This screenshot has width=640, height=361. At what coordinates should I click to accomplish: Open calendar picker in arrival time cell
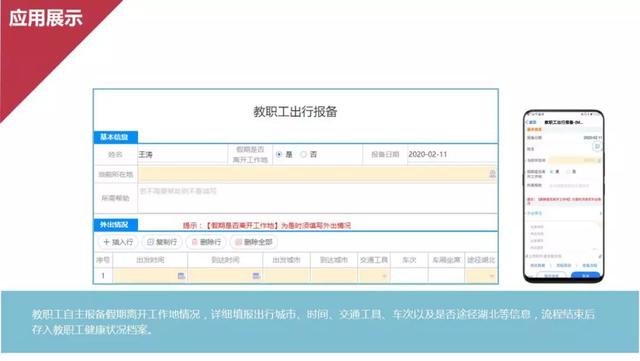(256, 276)
